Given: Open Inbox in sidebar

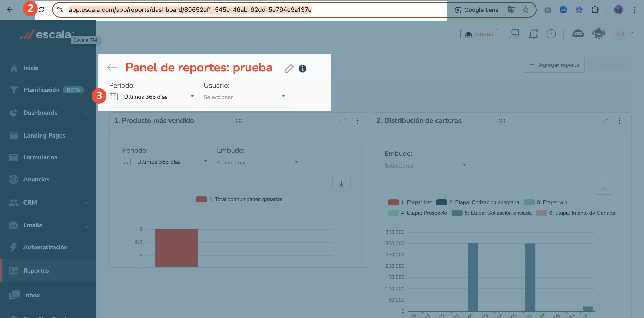Looking at the screenshot, I should [x=24, y=295].
